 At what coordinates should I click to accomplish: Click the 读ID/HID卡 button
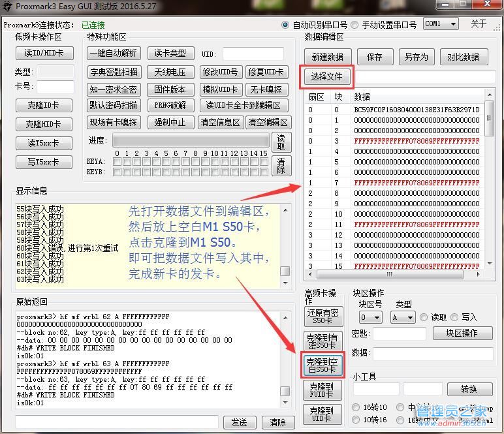[44, 53]
